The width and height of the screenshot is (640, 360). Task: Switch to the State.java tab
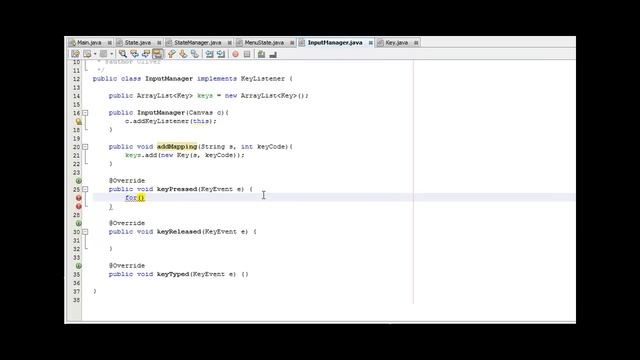138,42
